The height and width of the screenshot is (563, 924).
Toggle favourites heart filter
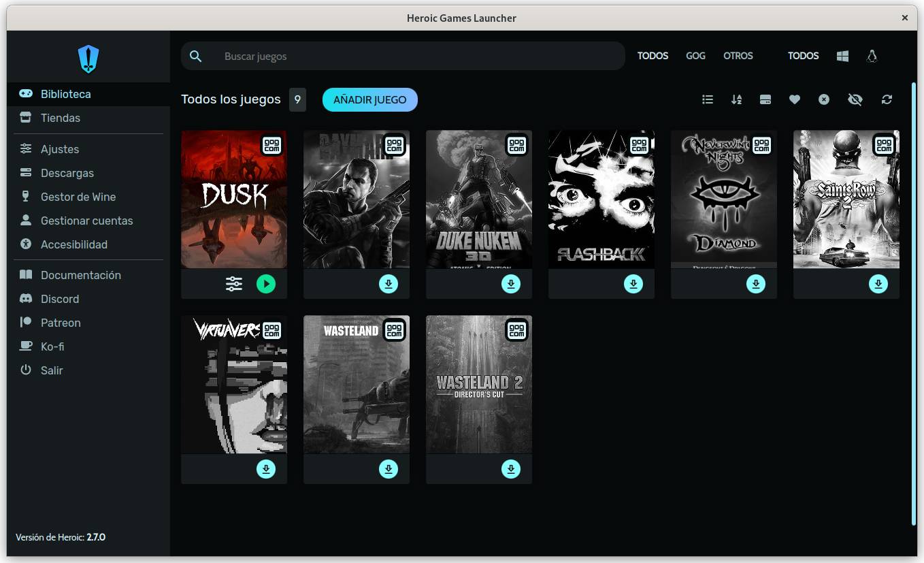coord(795,99)
